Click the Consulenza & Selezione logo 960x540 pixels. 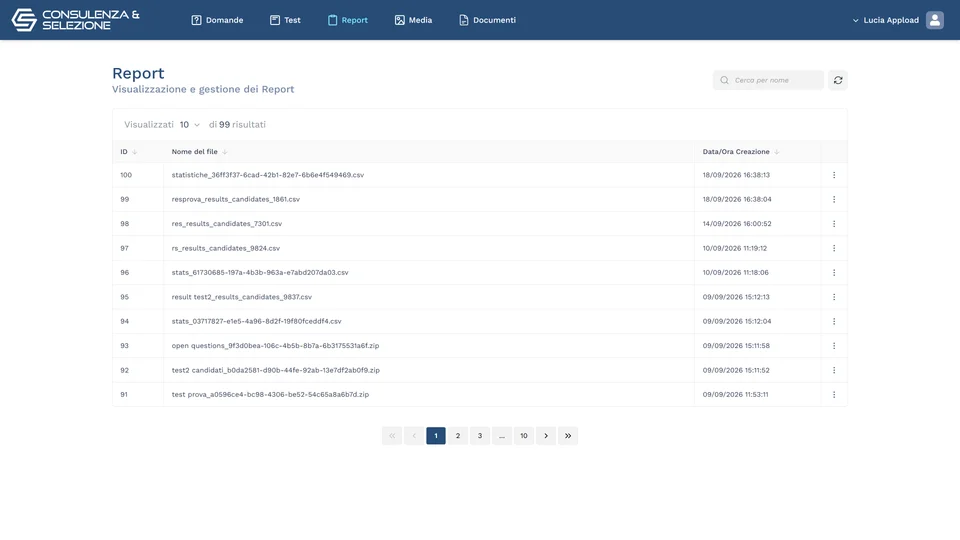[75, 20]
